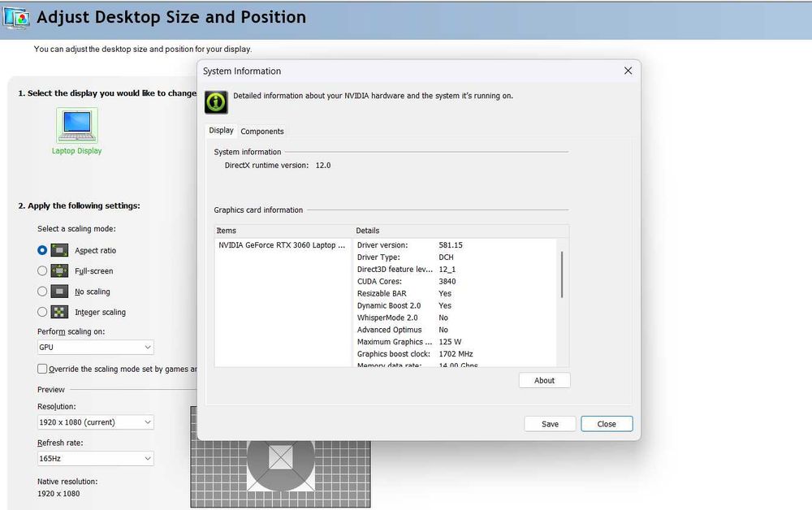Screen dimensions: 812x510
Task: Click the Integer scaling mode icon
Action: (x=59, y=312)
